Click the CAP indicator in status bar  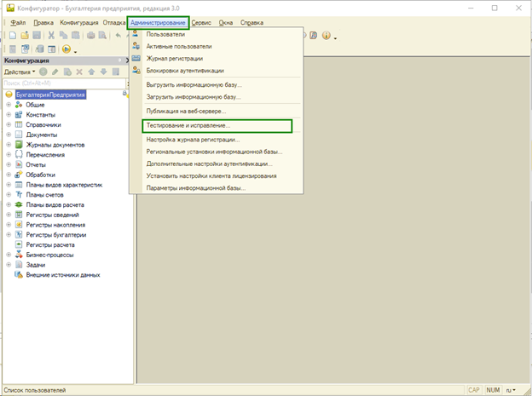pyautogui.click(x=474, y=390)
